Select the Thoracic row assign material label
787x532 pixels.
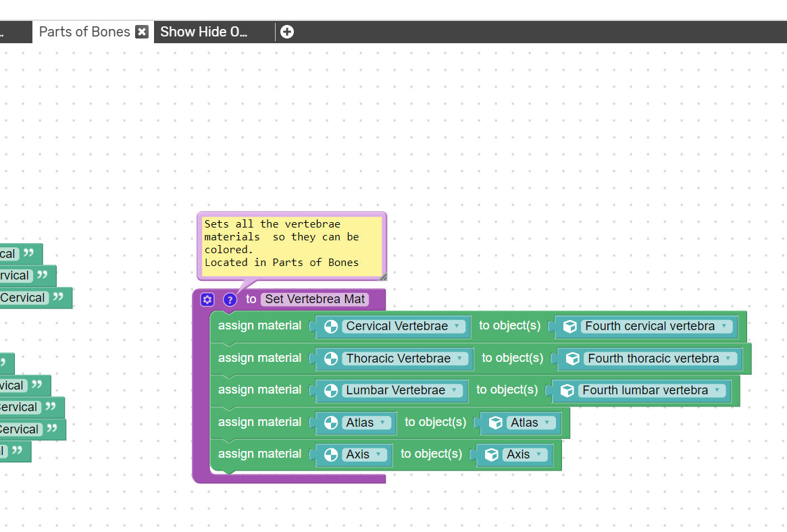tap(259, 358)
